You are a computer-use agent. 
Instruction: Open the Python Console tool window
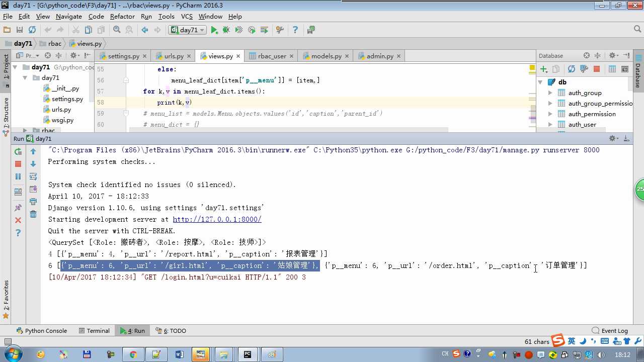[42, 330]
